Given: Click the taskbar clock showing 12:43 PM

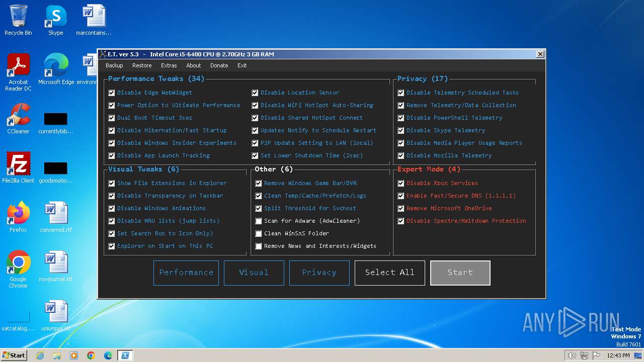Looking at the screenshot, I should tap(618, 355).
